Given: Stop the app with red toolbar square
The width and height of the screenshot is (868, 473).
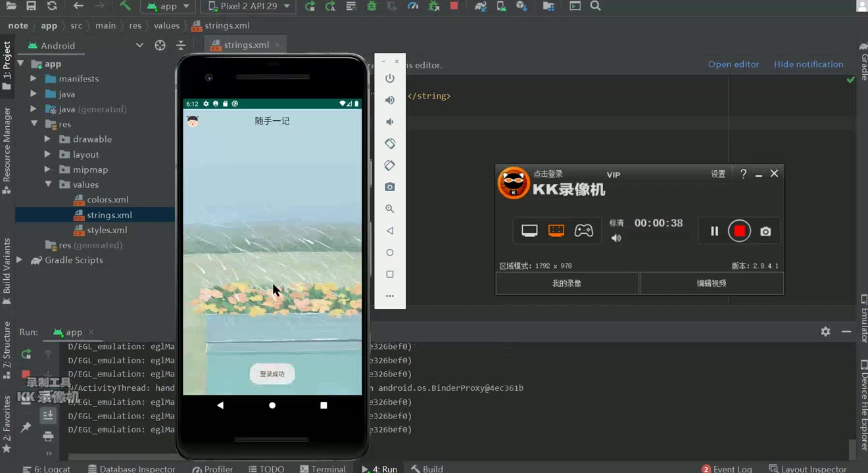Looking at the screenshot, I should coord(454,6).
